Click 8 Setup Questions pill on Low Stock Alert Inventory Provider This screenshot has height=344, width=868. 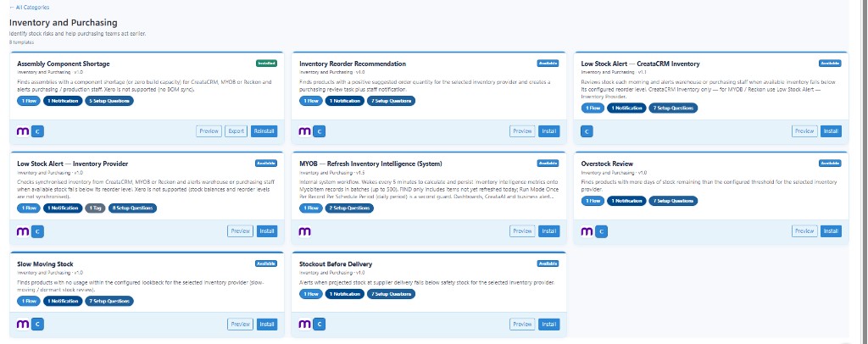click(x=132, y=208)
